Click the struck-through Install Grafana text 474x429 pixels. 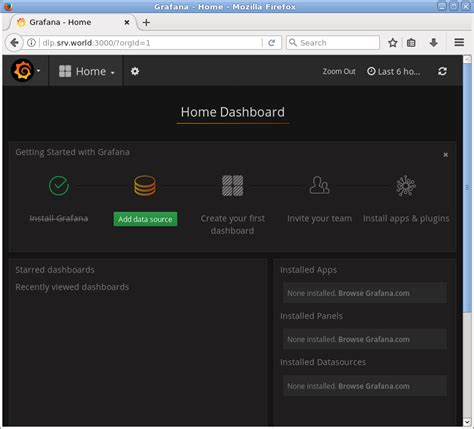coord(59,218)
